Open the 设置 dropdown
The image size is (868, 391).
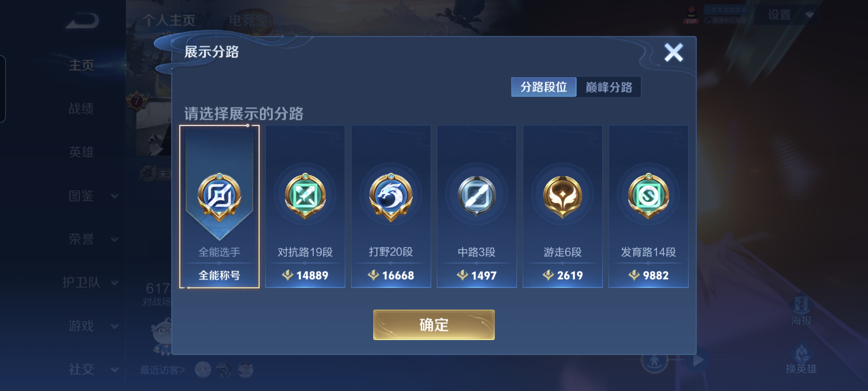[787, 15]
